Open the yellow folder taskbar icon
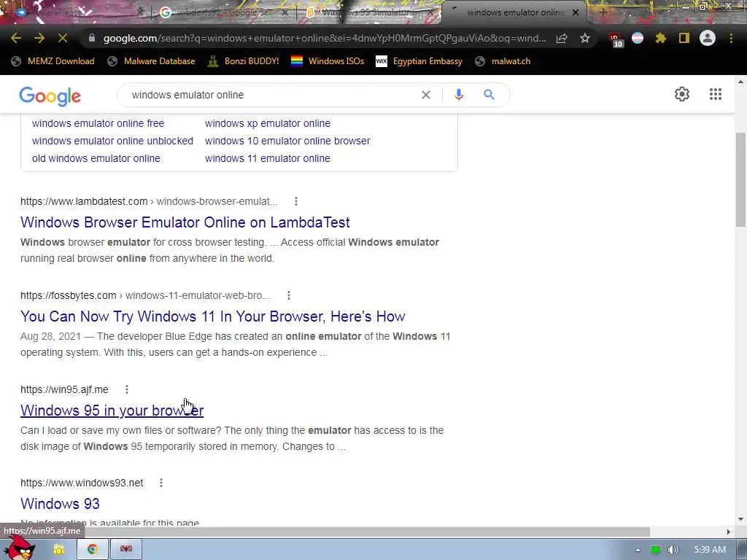747x560 pixels. coord(59,550)
